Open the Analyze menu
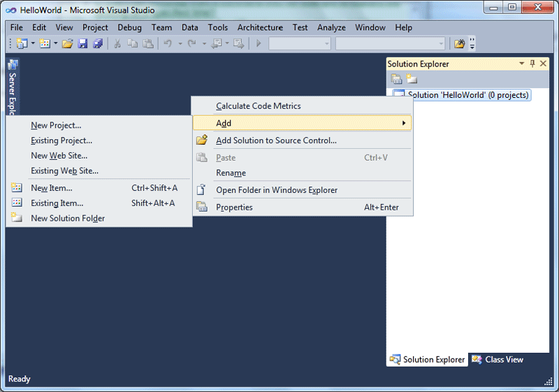This screenshot has height=392, width=559. [331, 27]
